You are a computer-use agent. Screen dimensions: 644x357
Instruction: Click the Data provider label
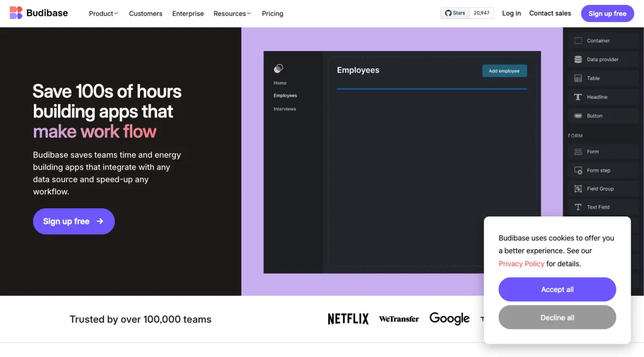603,60
